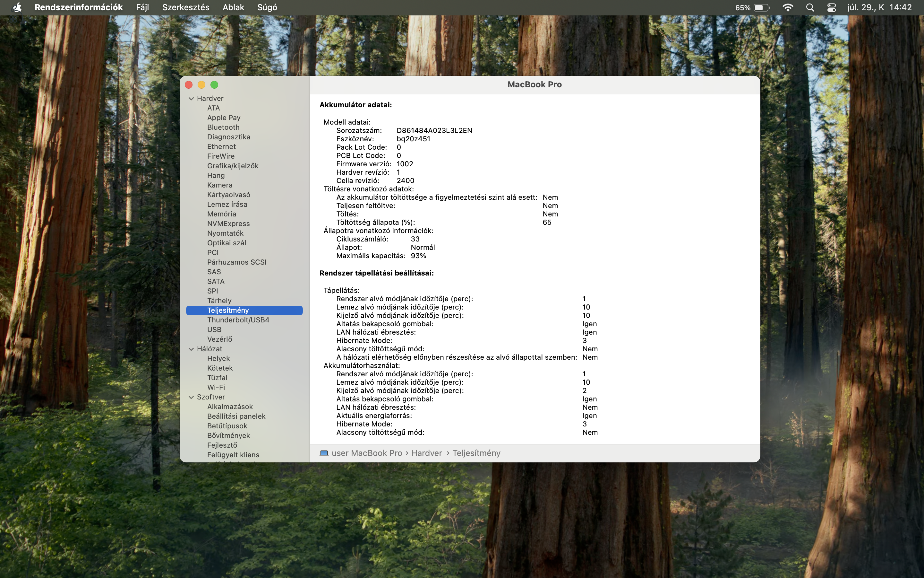This screenshot has width=924, height=578.
Task: Select Betűtípusok under Szoftver
Action: (x=244, y=426)
